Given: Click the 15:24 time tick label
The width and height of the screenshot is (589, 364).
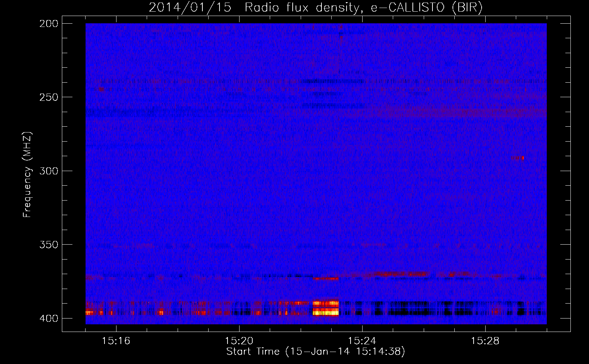Looking at the screenshot, I should pos(362,341).
